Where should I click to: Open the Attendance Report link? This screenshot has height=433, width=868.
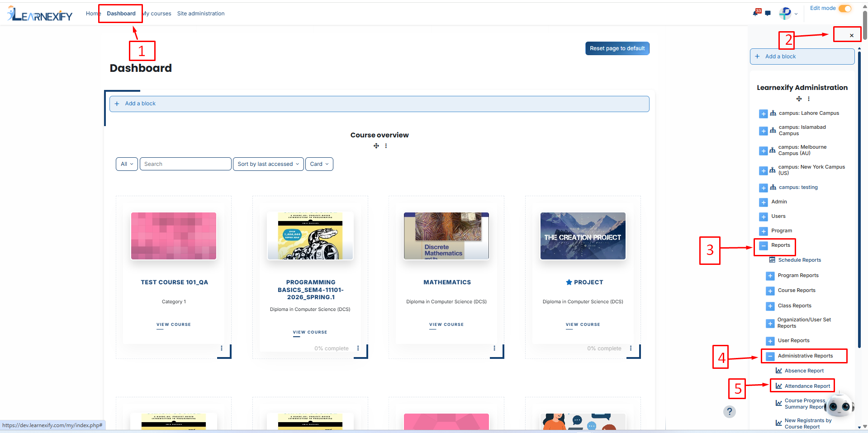click(x=807, y=386)
